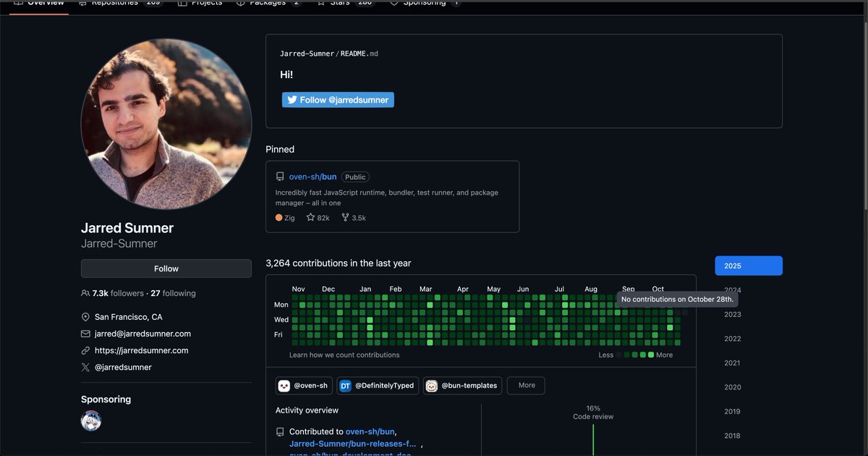Click the fork icon beside 3.5k

pos(345,217)
